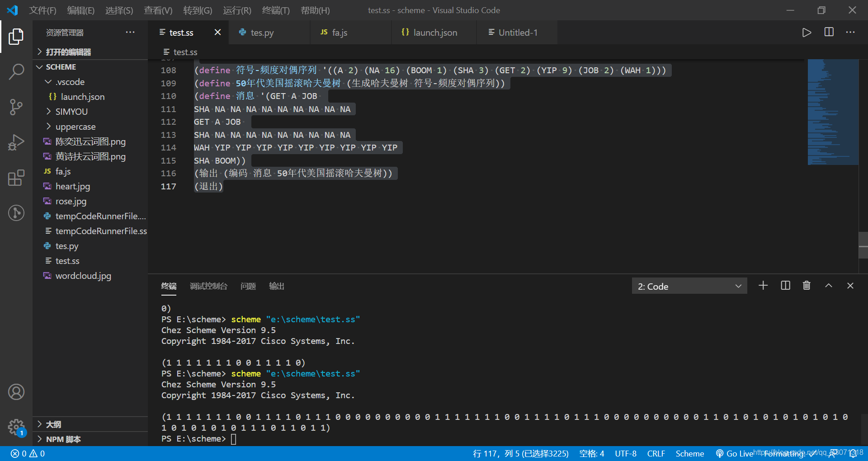Split the terminal panel

tap(785, 286)
